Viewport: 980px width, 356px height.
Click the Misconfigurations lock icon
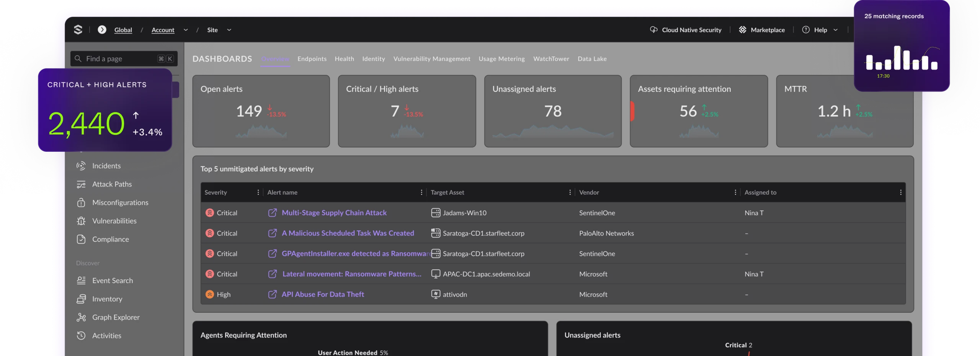coord(81,202)
